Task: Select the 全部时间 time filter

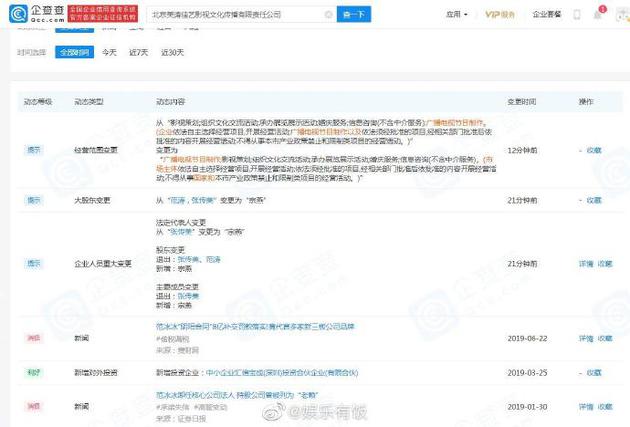Action: [x=75, y=52]
